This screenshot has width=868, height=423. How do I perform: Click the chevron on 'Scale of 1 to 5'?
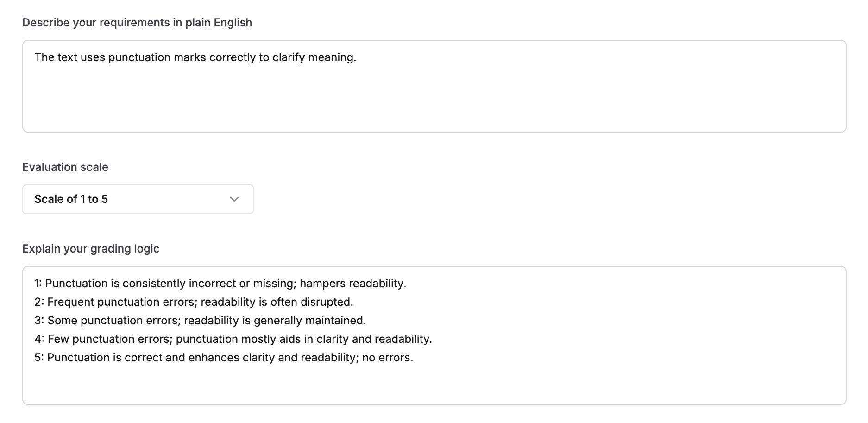[234, 199]
